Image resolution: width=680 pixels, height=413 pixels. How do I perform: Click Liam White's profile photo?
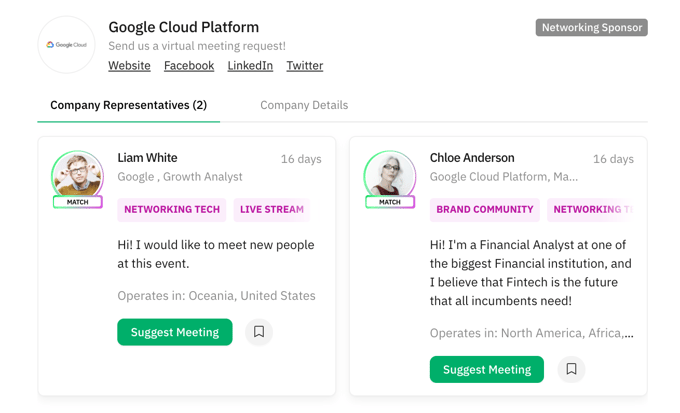[78, 176]
